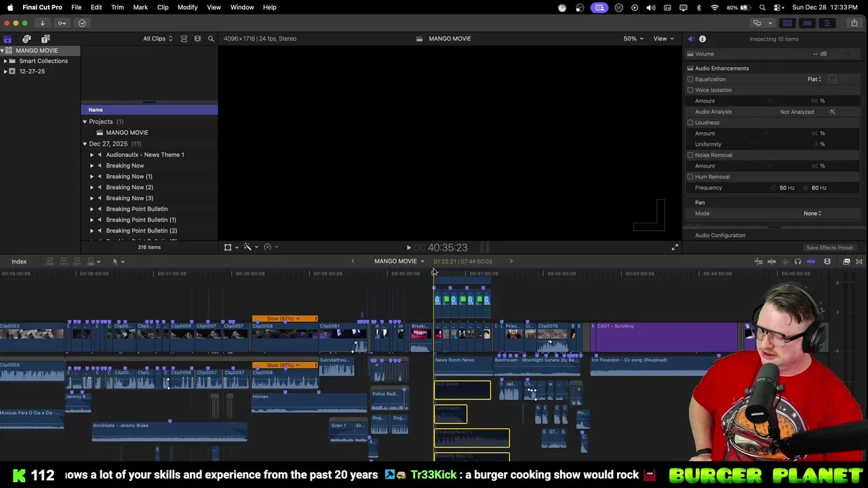
Task: Click the browser search magnifier icon
Action: click(x=211, y=39)
